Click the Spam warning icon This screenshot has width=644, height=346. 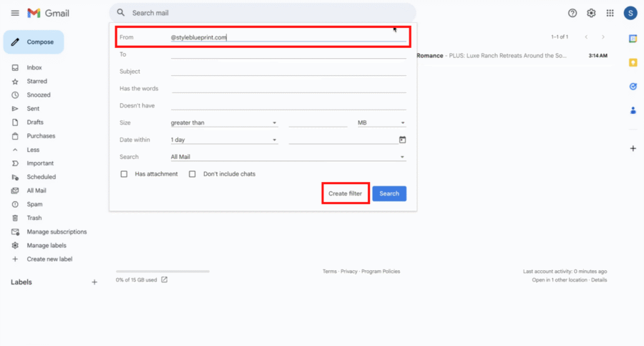click(x=15, y=204)
